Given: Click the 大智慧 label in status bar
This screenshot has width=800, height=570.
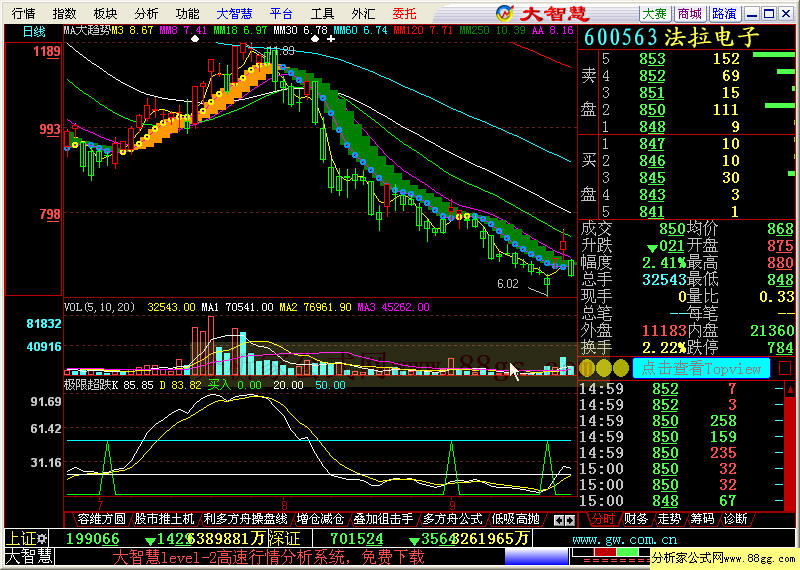Looking at the screenshot, I should [29, 557].
